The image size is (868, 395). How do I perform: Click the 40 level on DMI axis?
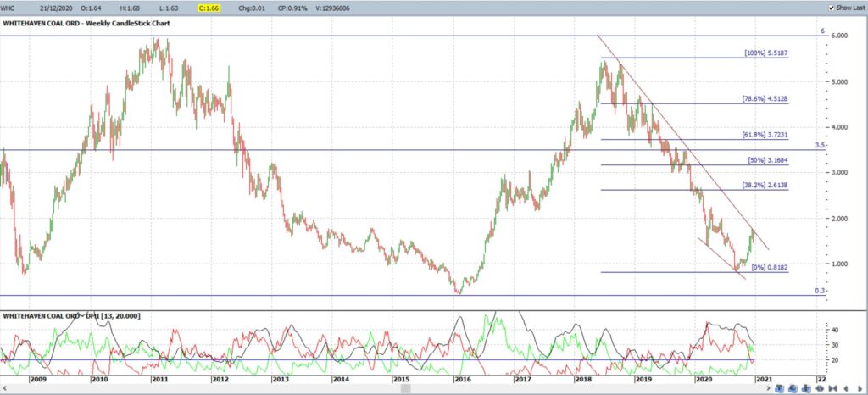point(836,330)
